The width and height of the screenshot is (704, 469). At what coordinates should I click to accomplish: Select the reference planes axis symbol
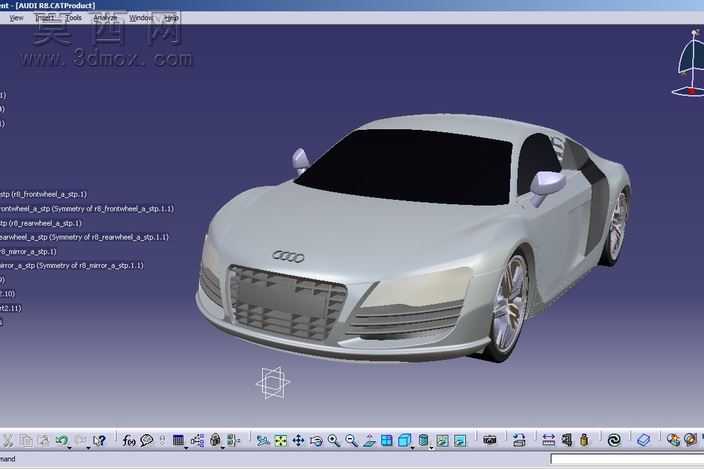pyautogui.click(x=273, y=383)
